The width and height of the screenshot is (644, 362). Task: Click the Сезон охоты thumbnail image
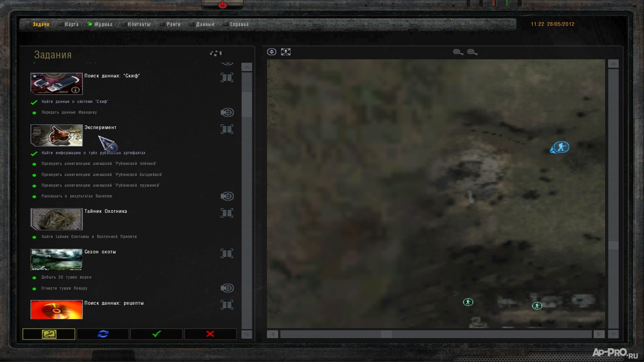[x=56, y=259]
